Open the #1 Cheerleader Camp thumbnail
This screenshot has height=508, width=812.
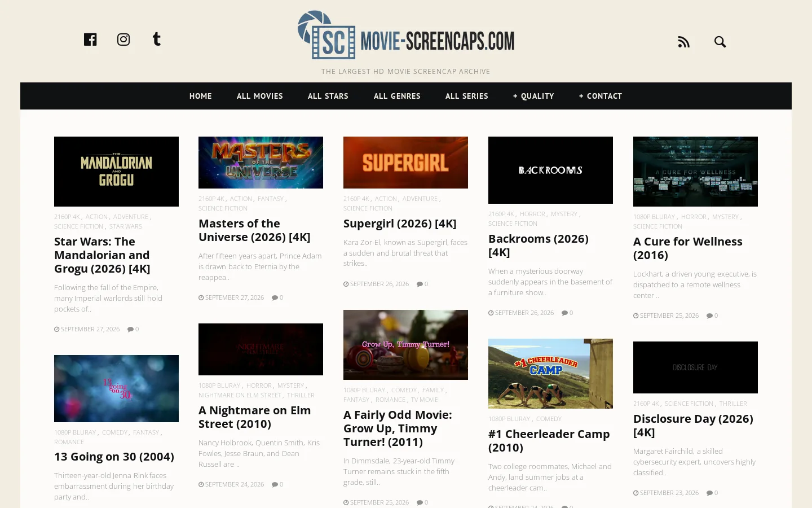point(550,374)
